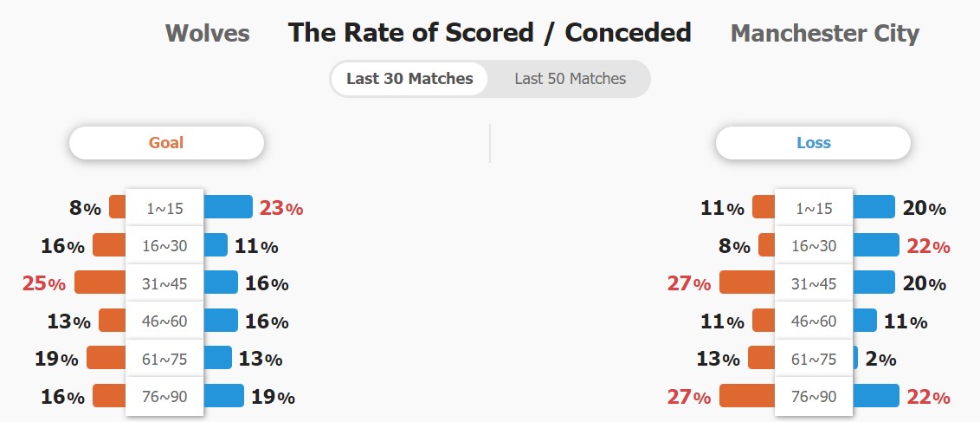The height and width of the screenshot is (422, 980).
Task: Click blue 19% Goal bar for 76~90
Action: pos(223,395)
